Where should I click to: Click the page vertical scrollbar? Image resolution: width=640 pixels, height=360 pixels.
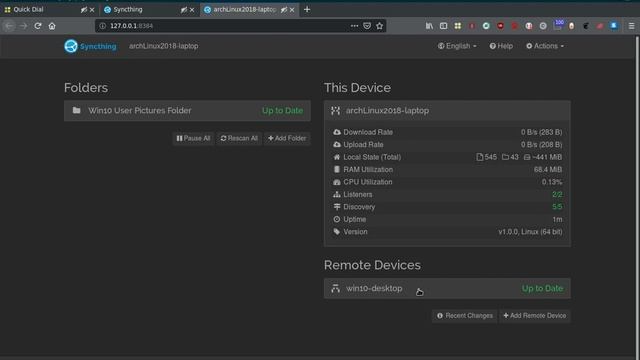point(637,196)
